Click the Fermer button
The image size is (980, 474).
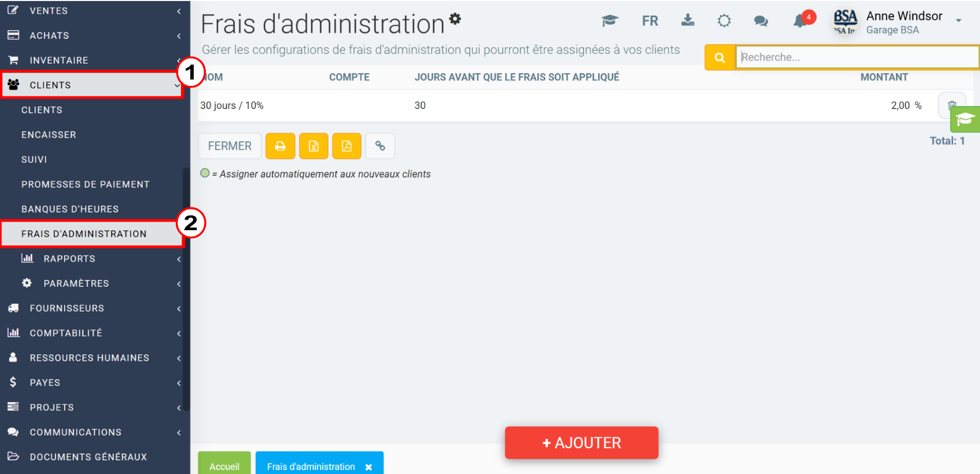(229, 146)
